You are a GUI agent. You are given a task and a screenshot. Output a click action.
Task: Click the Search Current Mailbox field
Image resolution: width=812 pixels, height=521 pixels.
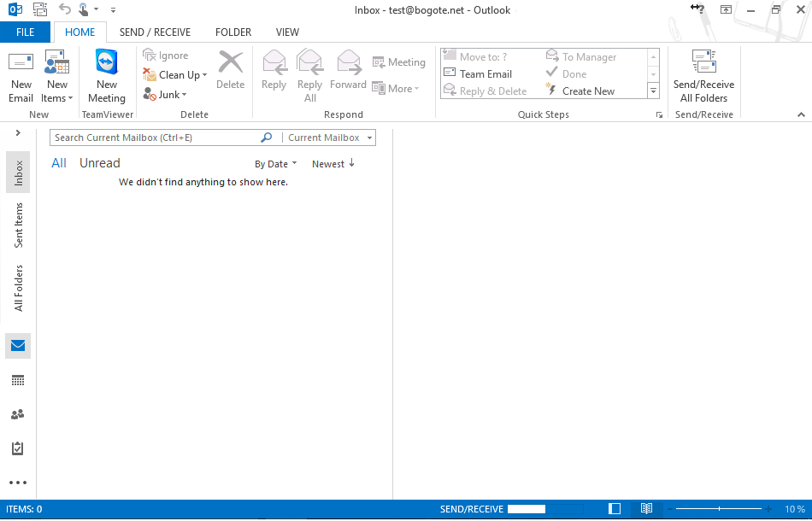(156, 138)
